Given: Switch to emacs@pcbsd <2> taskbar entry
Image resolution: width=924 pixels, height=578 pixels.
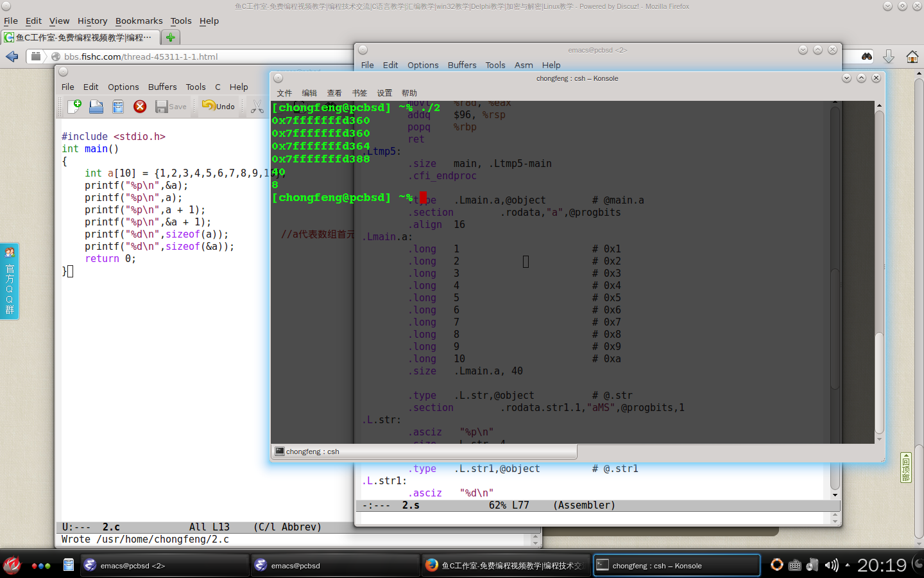Looking at the screenshot, I should (x=165, y=565).
